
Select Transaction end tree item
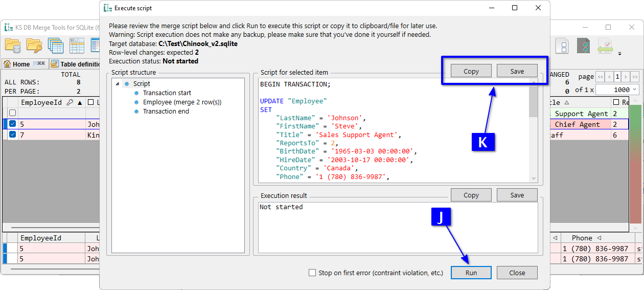click(x=166, y=111)
